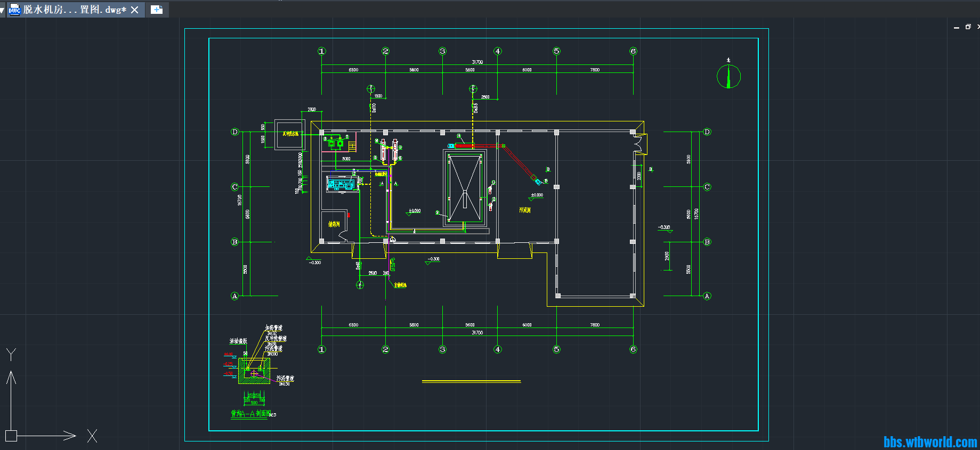Screen dimensions: 980x450
Task: Click top grid axis bubble number 1
Action: pyautogui.click(x=321, y=51)
